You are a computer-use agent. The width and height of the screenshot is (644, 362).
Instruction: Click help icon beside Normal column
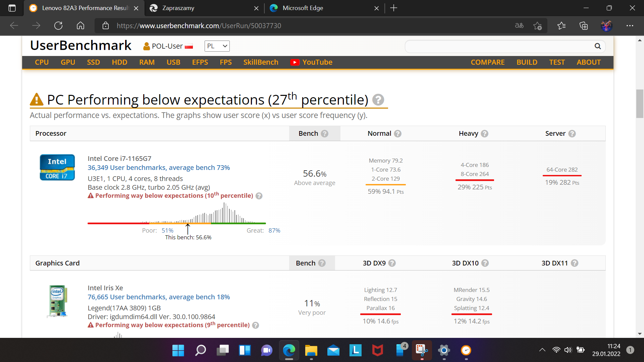pyautogui.click(x=397, y=134)
